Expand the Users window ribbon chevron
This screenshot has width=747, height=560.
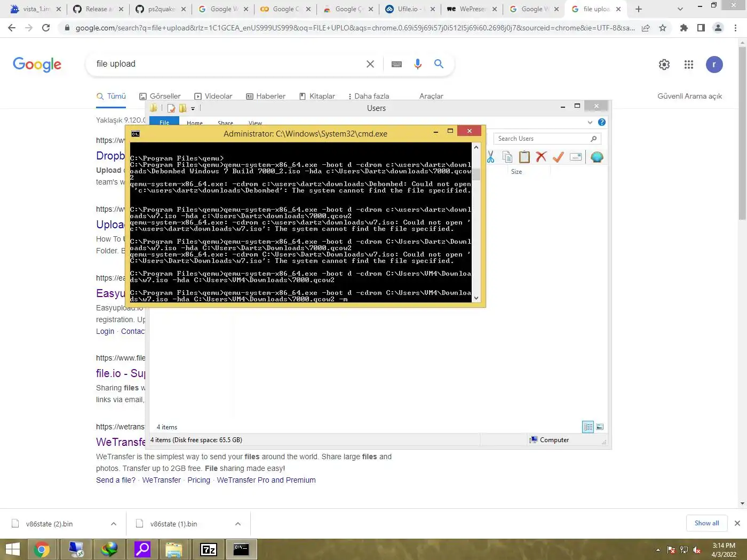(x=590, y=122)
